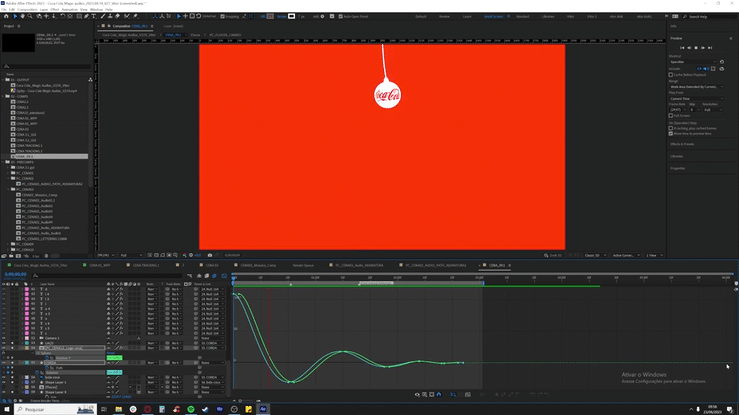
Task: Open the Classic 3D renderer dropdown
Action: pyautogui.click(x=595, y=255)
